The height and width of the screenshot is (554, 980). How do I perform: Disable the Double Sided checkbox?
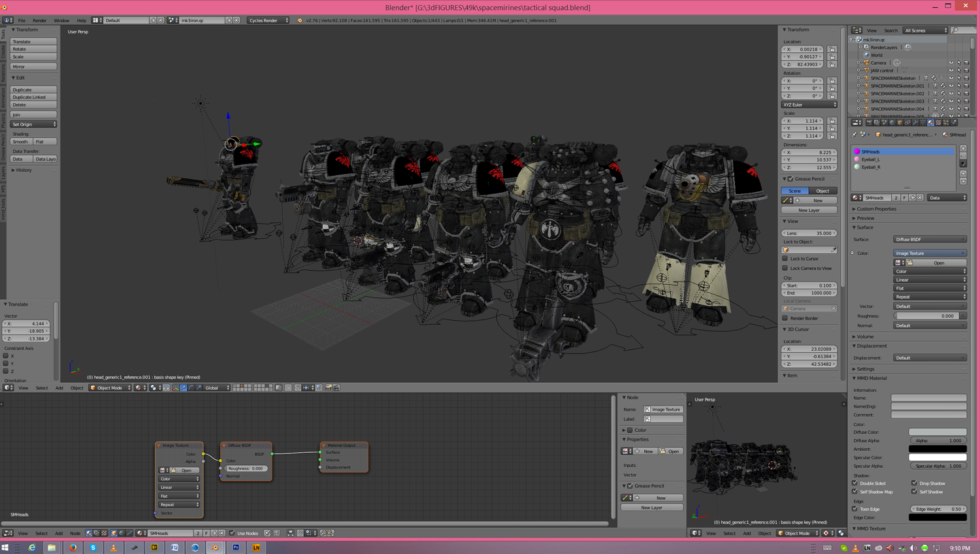pos(855,483)
